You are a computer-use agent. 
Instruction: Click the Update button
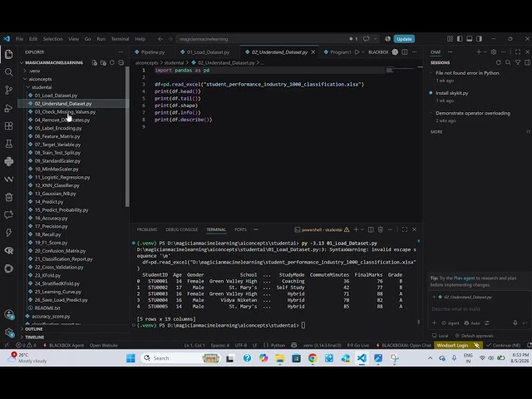click(404, 39)
